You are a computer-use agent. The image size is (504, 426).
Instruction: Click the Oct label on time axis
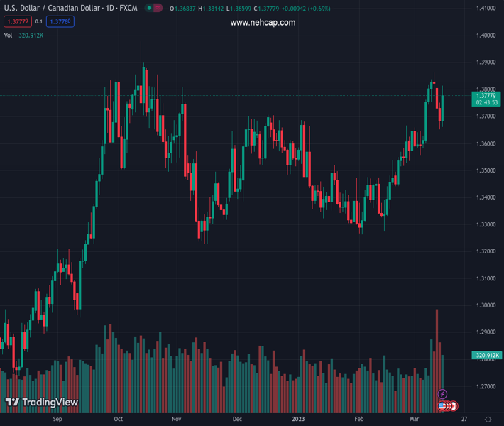point(118,420)
